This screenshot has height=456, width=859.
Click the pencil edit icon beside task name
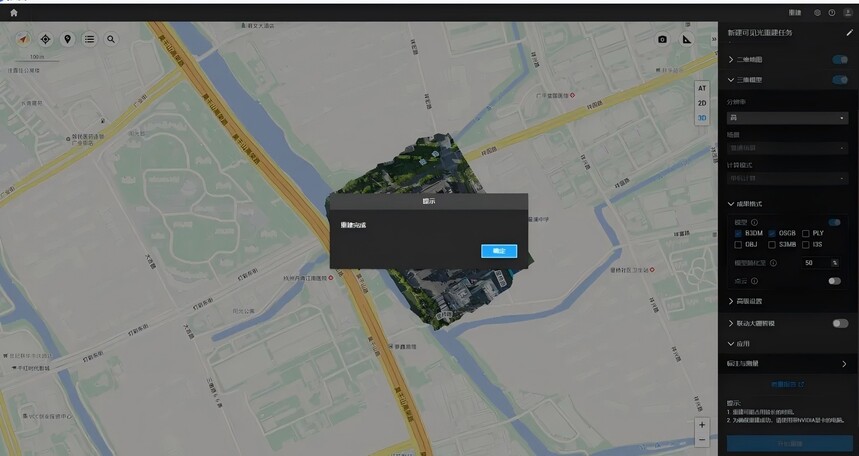point(850,33)
